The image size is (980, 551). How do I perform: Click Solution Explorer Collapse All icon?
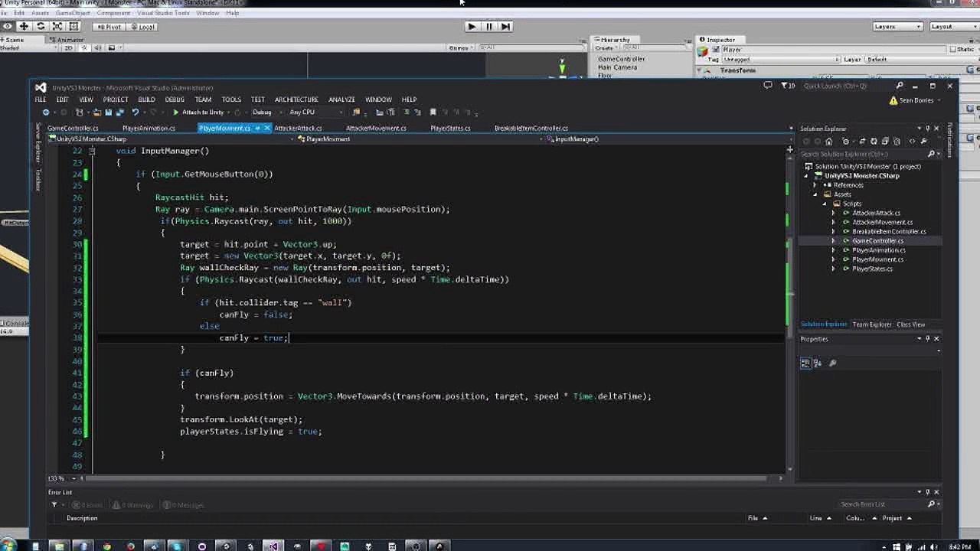[885, 142]
